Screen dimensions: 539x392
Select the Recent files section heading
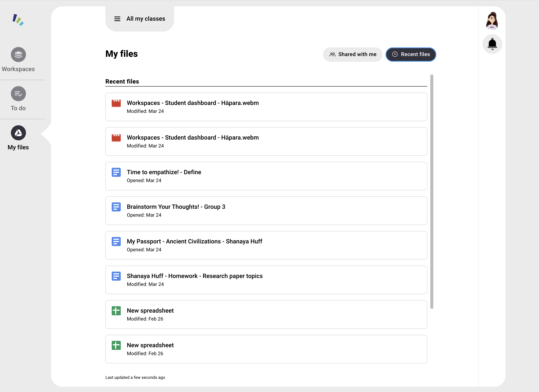point(122,81)
